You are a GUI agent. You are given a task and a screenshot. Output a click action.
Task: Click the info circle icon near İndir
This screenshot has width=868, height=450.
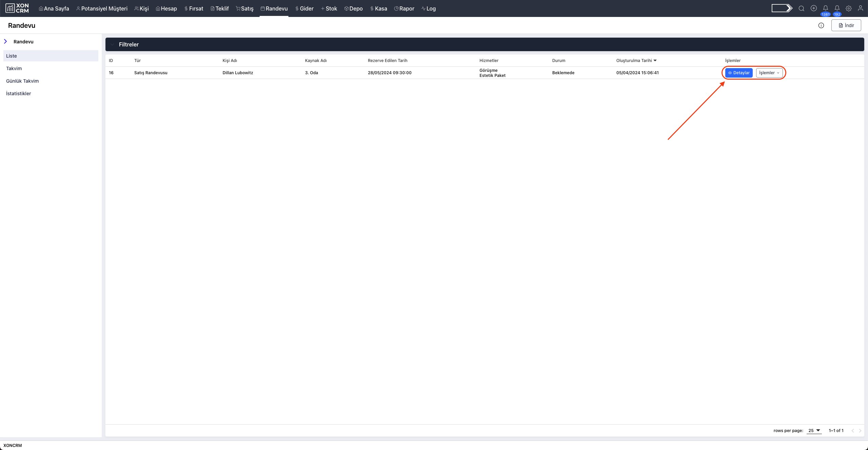(821, 25)
